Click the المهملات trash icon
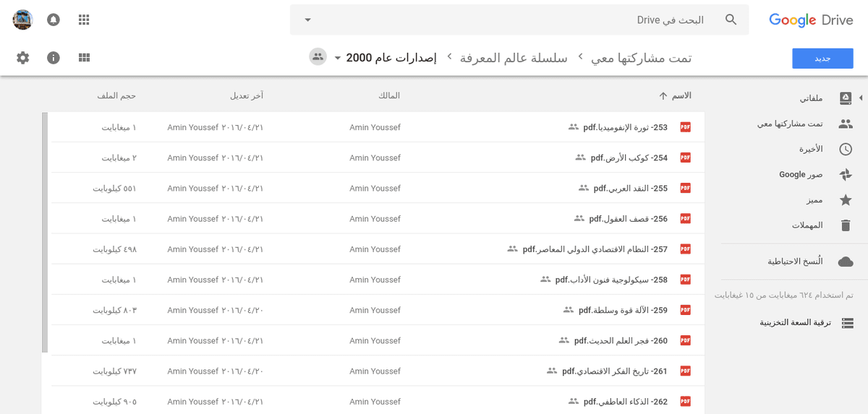The width and height of the screenshot is (868, 414). tap(846, 225)
